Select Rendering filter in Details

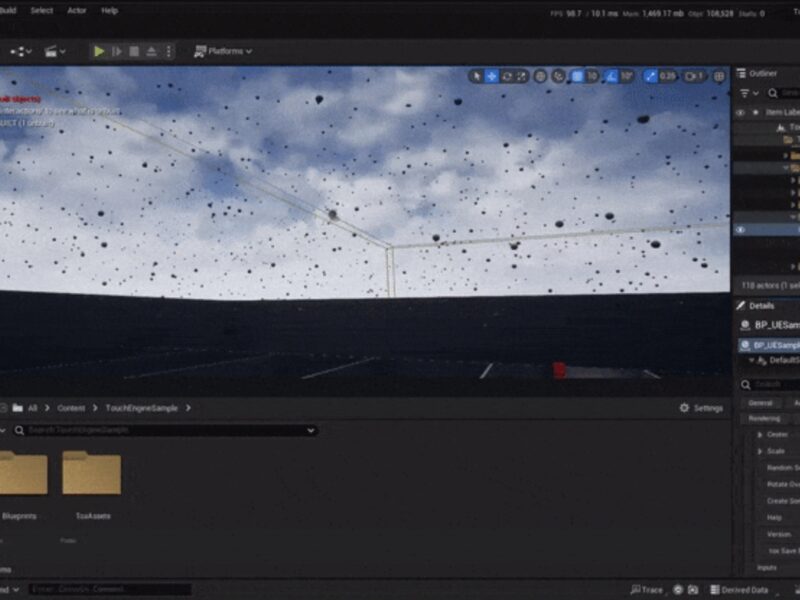[x=764, y=418]
